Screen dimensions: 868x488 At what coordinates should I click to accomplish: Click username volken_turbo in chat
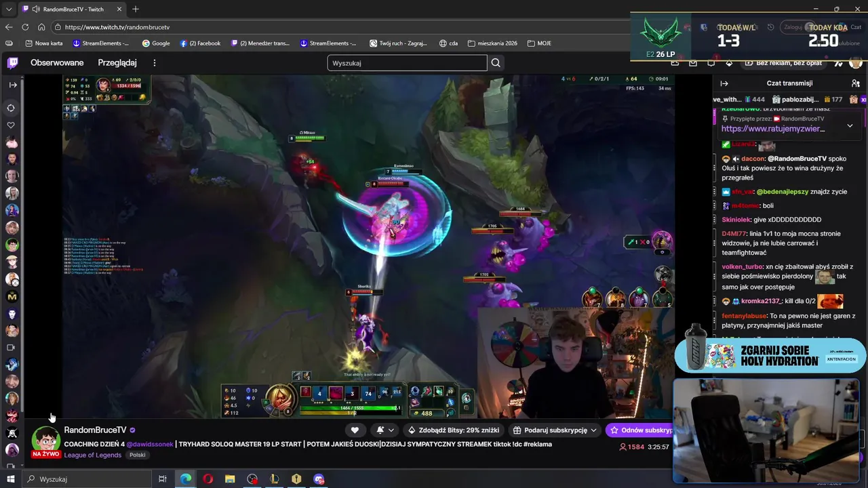coord(742,267)
